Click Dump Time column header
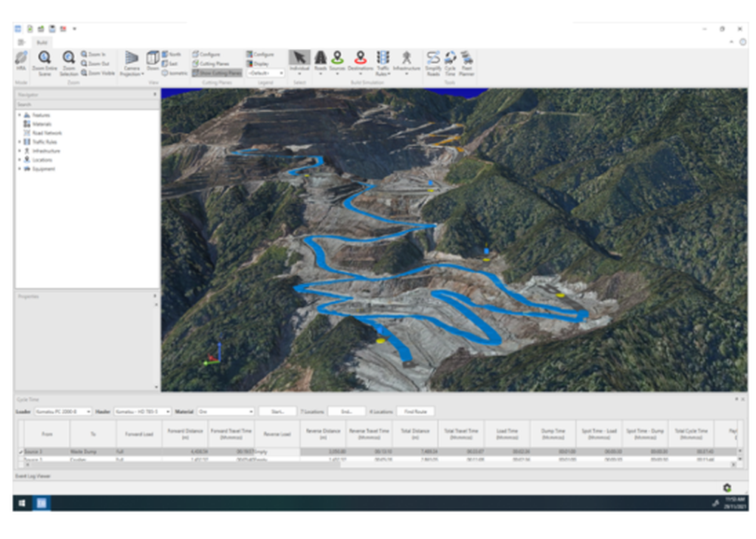Viewport: 756px width, 539px height. (x=553, y=434)
